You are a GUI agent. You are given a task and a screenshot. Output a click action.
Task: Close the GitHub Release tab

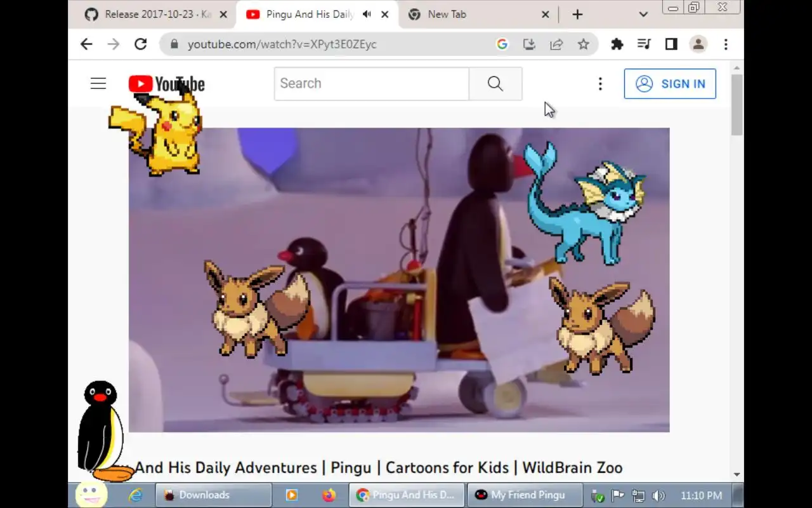pyautogui.click(x=223, y=14)
